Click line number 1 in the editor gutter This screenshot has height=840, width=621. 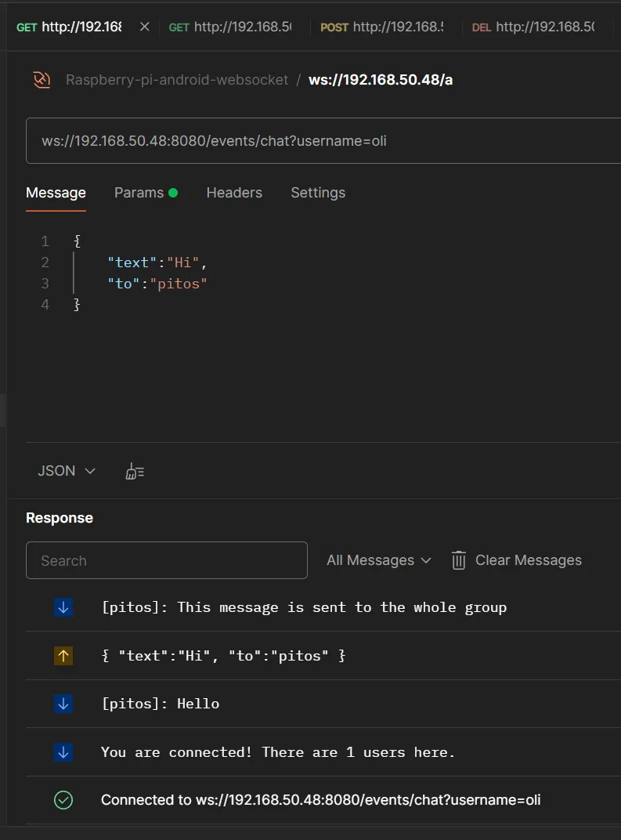pyautogui.click(x=45, y=241)
